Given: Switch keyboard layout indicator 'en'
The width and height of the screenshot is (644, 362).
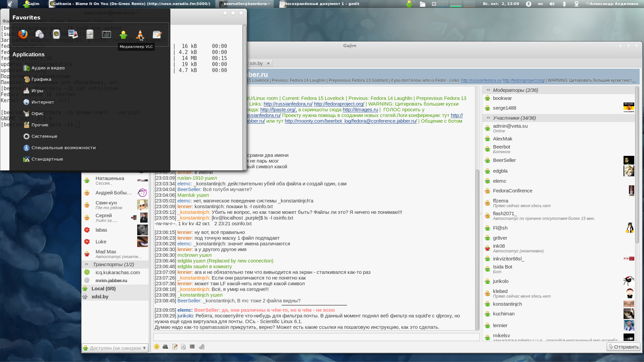Looking at the screenshot, I should click(x=540, y=4).
